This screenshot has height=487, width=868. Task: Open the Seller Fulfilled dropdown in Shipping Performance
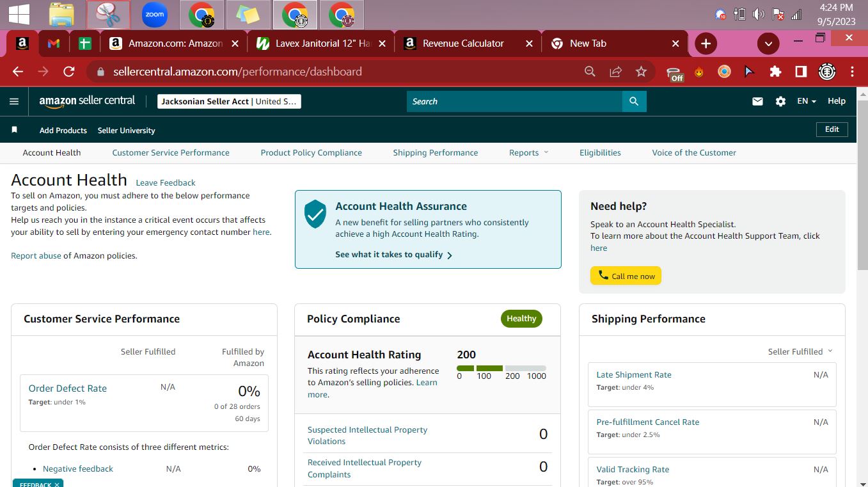pyautogui.click(x=800, y=351)
